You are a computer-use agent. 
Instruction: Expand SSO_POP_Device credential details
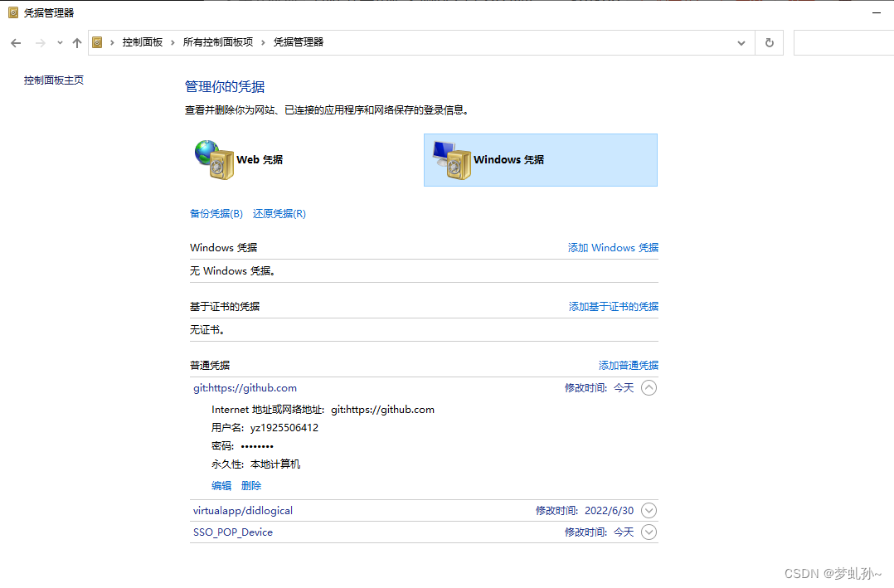(x=649, y=532)
